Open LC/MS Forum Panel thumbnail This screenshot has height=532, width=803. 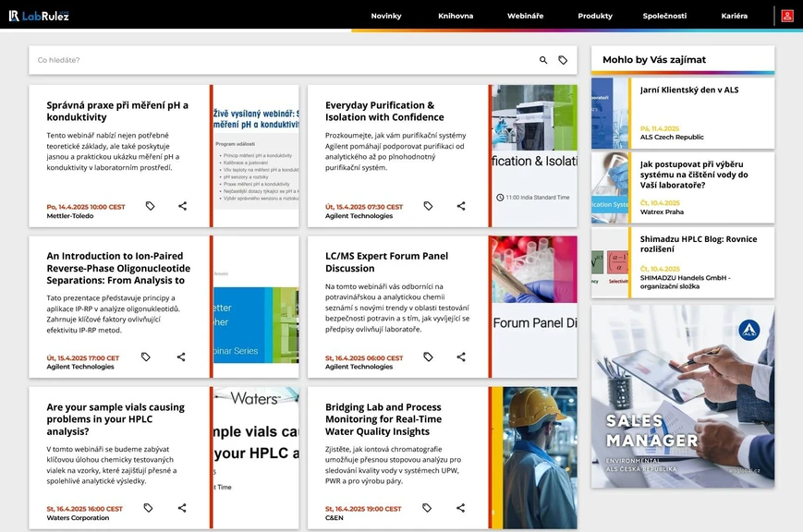pyautogui.click(x=534, y=307)
